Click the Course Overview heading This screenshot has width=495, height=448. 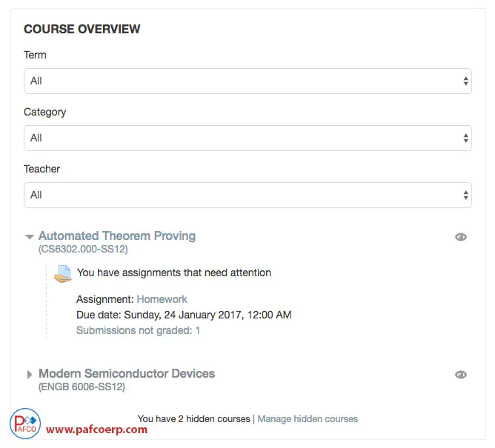pyautogui.click(x=82, y=30)
